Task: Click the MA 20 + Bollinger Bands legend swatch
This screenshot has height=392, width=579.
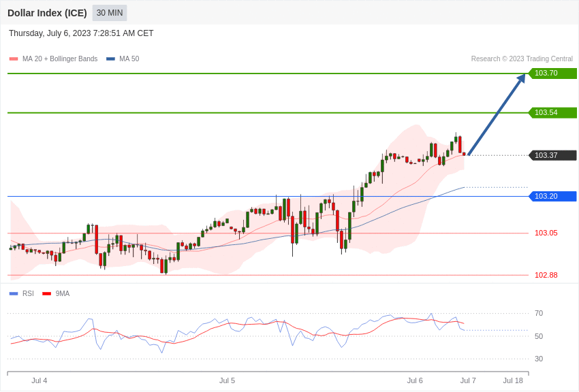Action: [x=14, y=59]
